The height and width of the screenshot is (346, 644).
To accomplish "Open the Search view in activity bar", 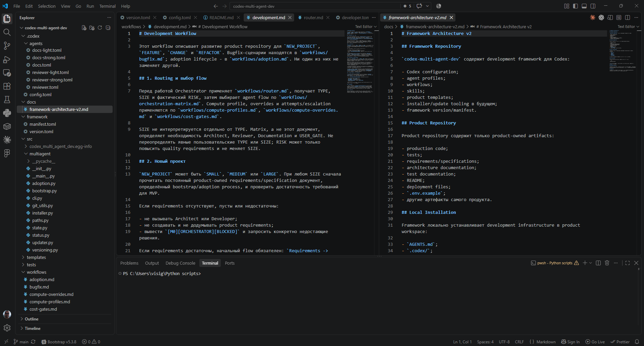I will pyautogui.click(x=7, y=32).
